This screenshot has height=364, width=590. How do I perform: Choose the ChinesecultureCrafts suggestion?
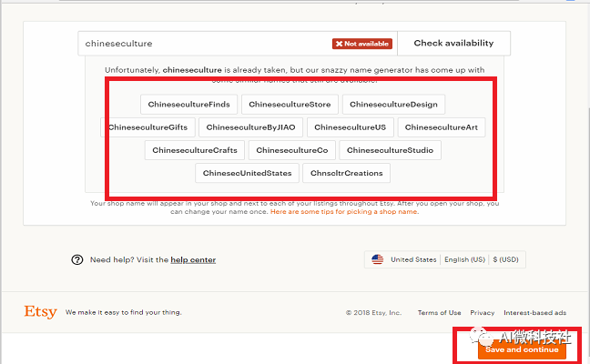pos(195,150)
